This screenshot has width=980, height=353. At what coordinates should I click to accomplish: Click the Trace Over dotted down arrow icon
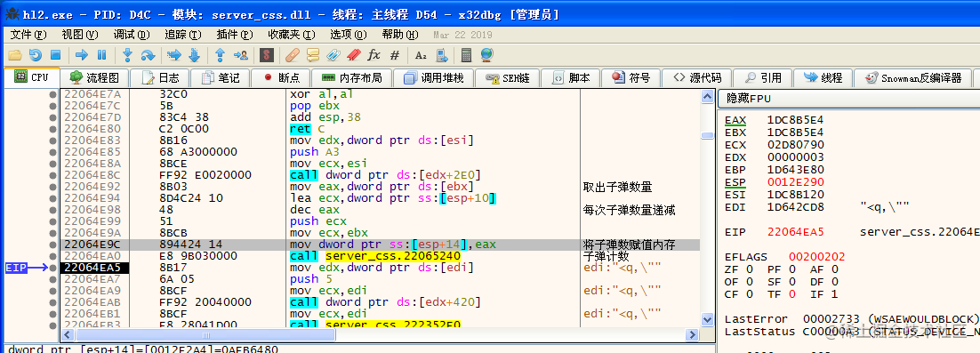pyautogui.click(x=194, y=55)
